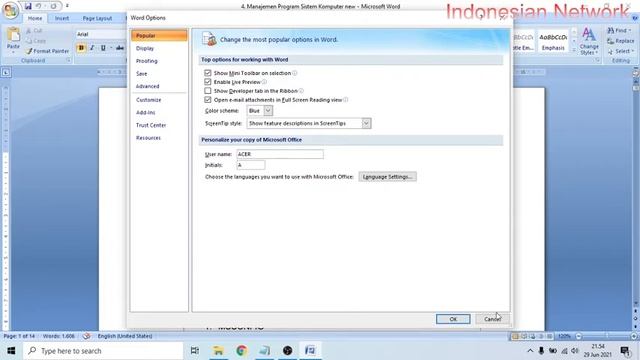
Task: Click the Word icon in the taskbar
Action: [310, 351]
